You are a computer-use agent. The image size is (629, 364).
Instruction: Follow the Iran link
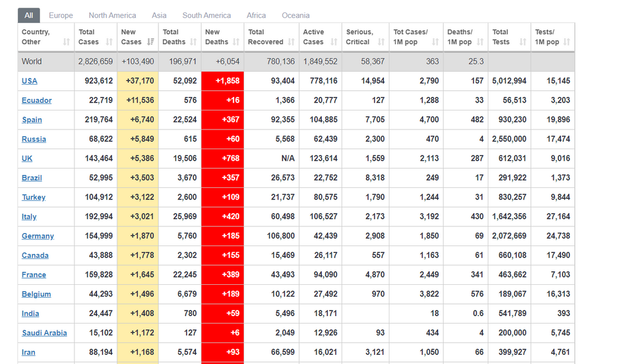tap(28, 352)
